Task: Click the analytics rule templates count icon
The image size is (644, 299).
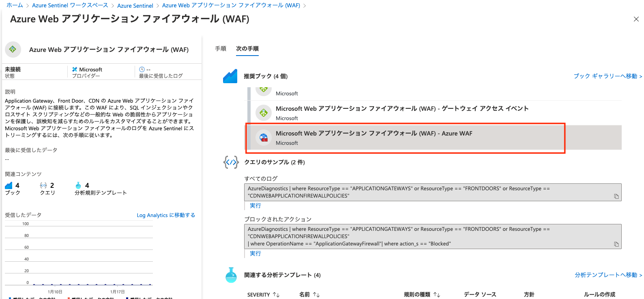Action: point(78,185)
